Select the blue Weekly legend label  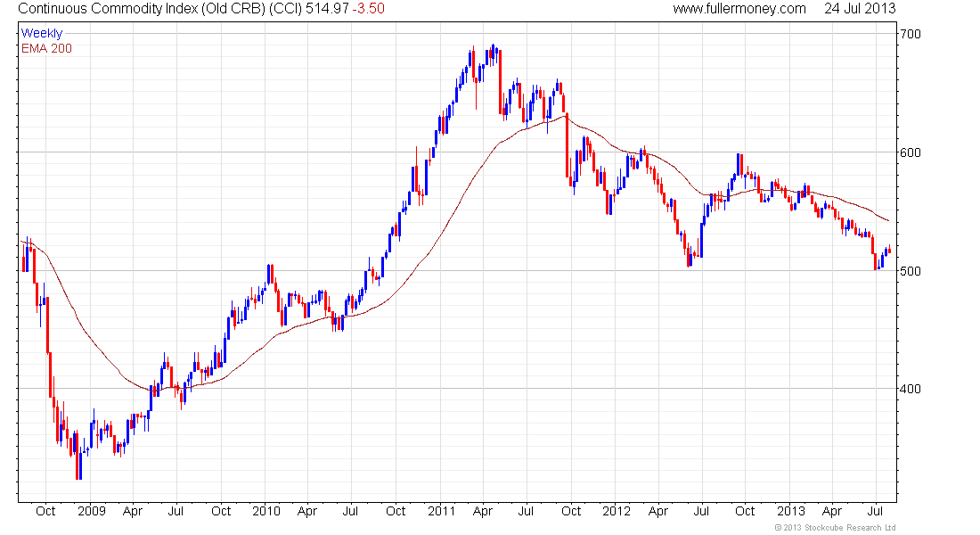42,33
